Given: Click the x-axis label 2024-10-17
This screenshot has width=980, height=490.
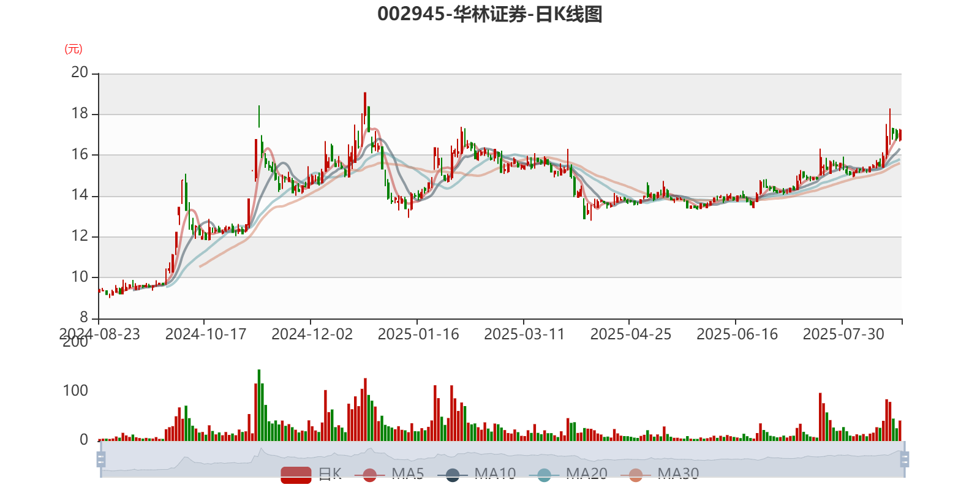Looking at the screenshot, I should pos(206,334).
